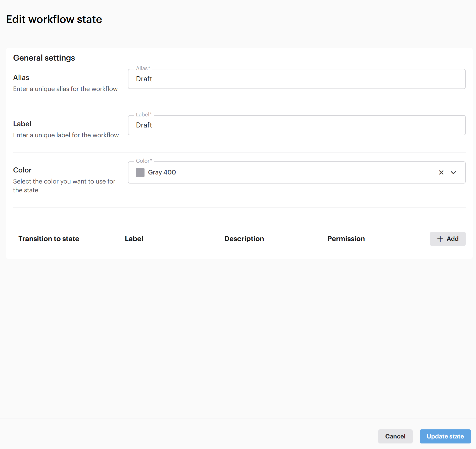
Task: Click the alias helper text about unique alias
Action: [65, 89]
